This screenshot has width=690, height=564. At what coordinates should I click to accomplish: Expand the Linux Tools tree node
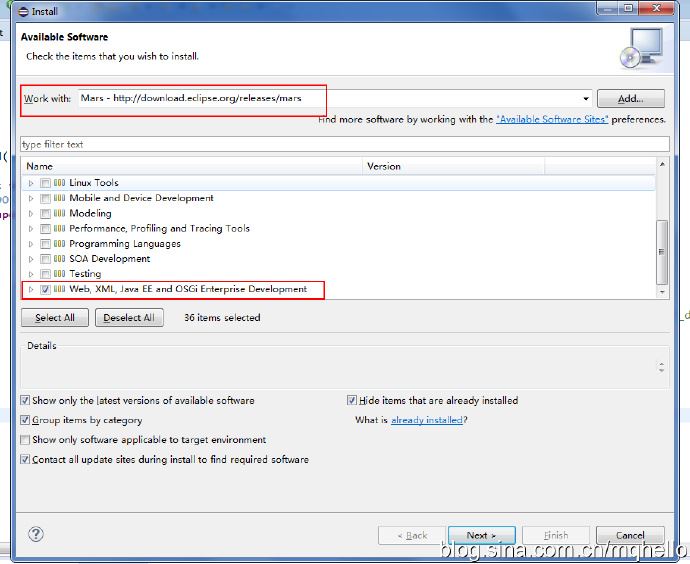click(31, 183)
